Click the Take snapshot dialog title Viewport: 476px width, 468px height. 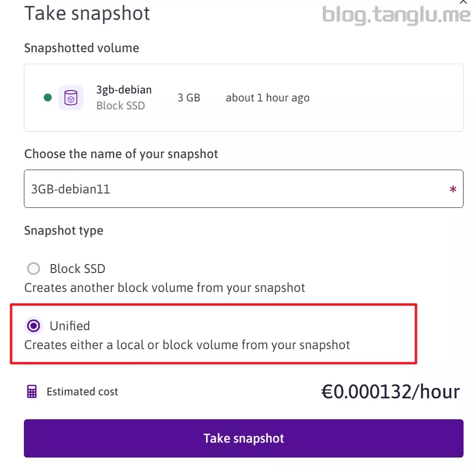(87, 13)
